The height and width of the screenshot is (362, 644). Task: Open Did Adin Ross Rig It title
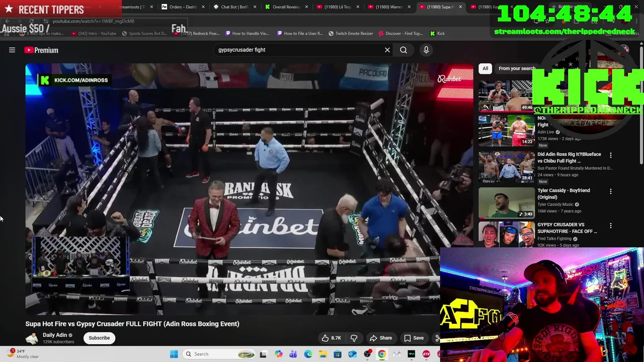[569, 157]
